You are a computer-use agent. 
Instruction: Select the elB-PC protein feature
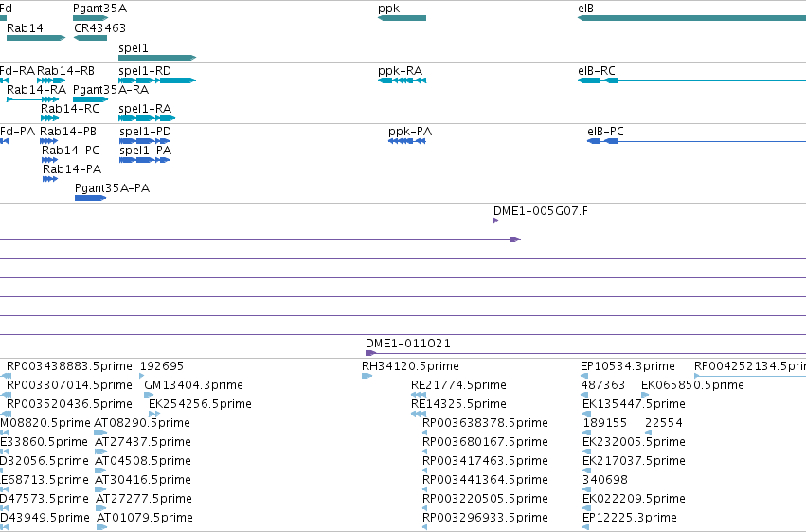click(696, 141)
